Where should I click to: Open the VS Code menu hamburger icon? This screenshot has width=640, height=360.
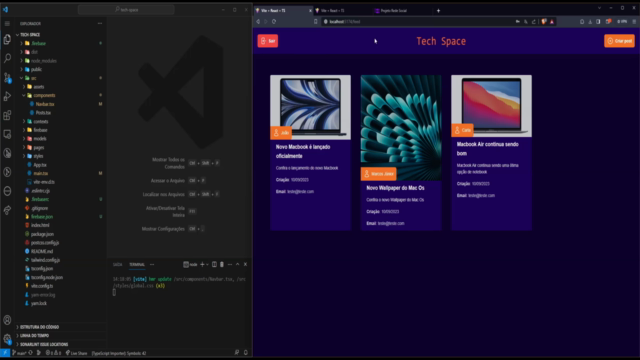pyautogui.click(x=7, y=24)
